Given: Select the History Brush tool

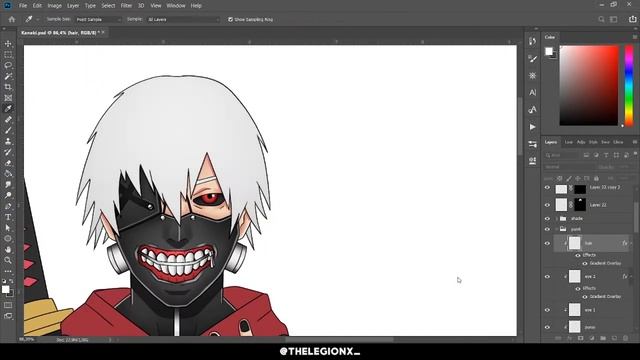Looking at the screenshot, I should [8, 152].
